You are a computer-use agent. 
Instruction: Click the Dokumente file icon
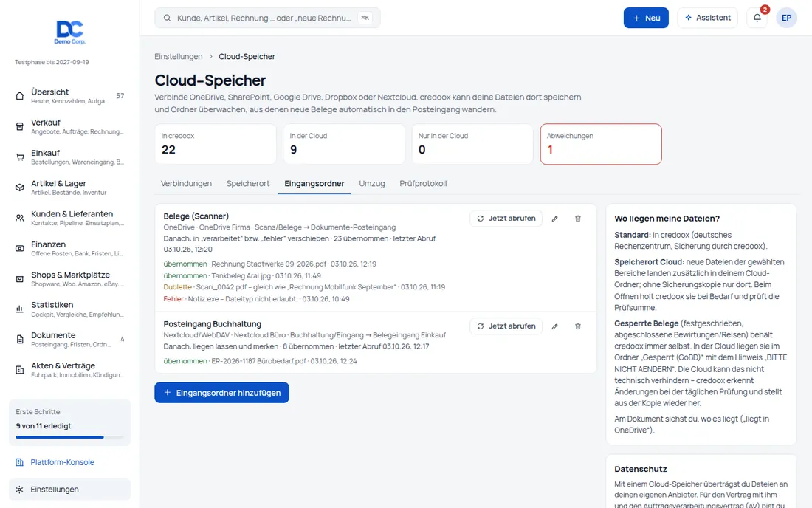(x=20, y=340)
